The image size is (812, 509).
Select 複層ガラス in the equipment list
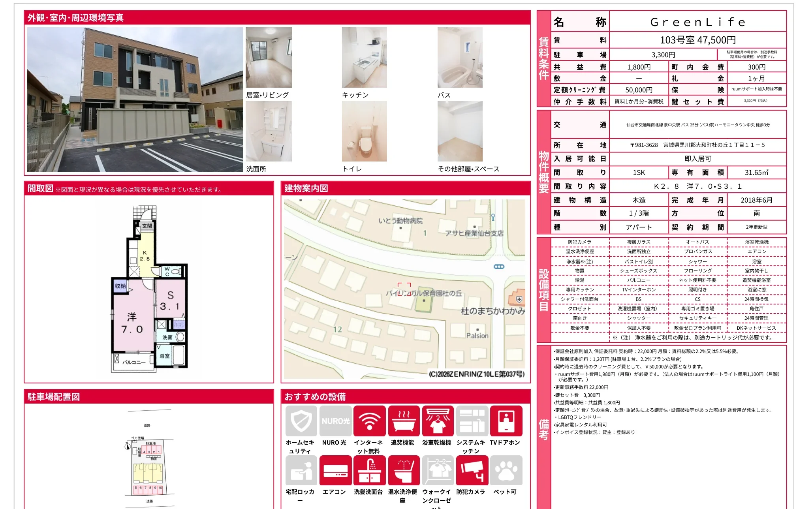(639, 242)
